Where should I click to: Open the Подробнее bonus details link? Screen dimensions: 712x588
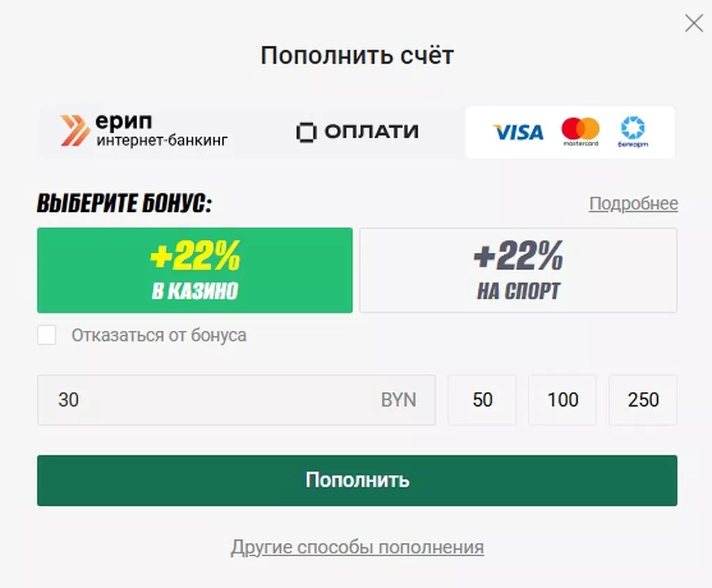pyautogui.click(x=633, y=204)
